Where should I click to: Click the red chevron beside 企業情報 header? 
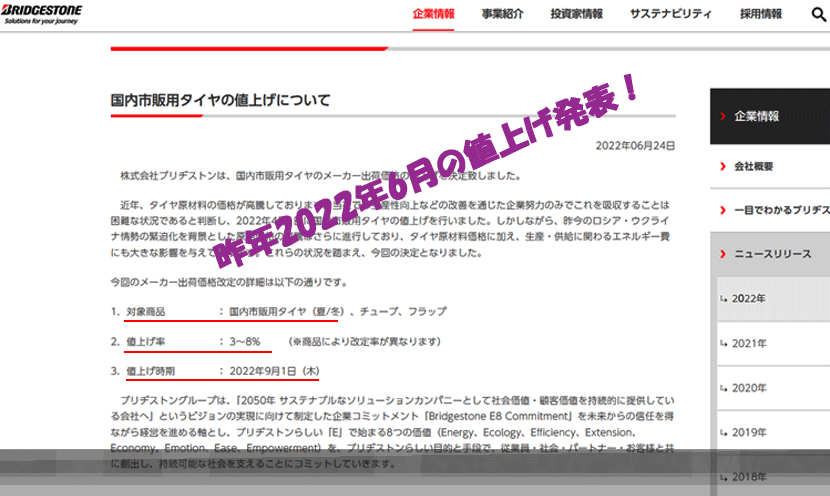coord(723,116)
